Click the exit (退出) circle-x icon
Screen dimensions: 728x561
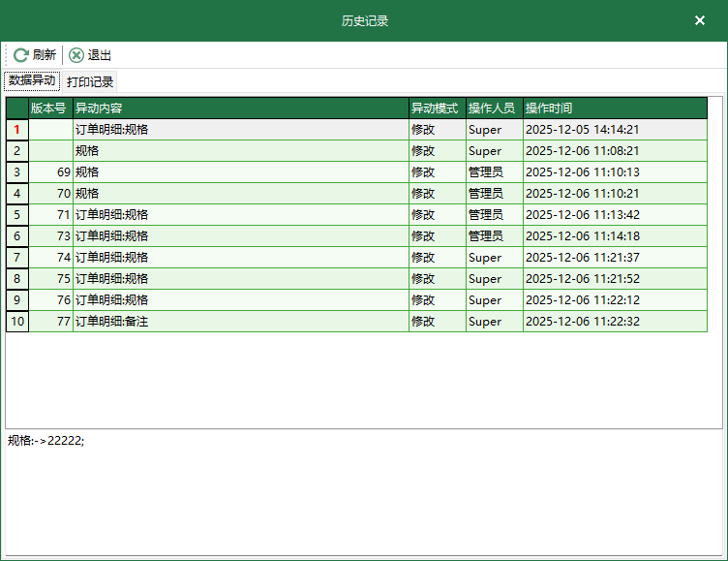tap(76, 55)
